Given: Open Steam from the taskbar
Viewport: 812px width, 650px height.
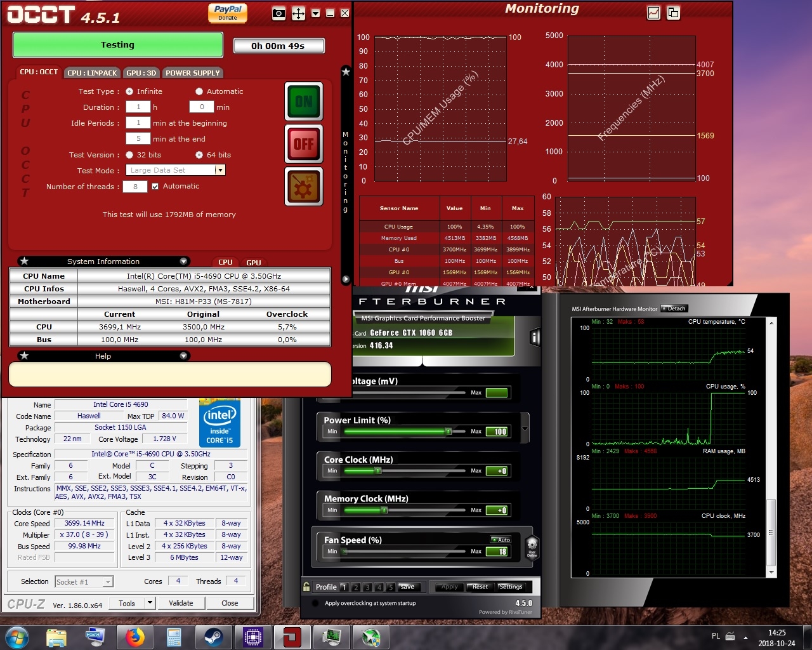Looking at the screenshot, I should 213,637.
